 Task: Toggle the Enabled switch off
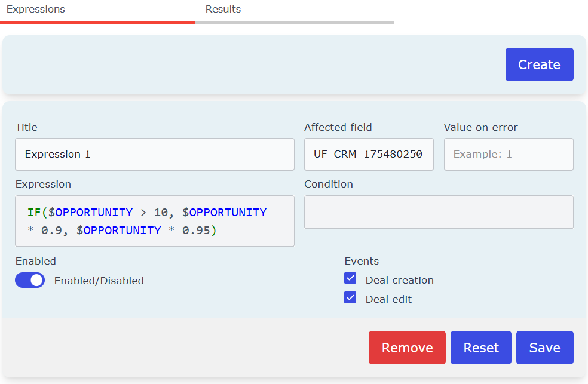(30, 280)
